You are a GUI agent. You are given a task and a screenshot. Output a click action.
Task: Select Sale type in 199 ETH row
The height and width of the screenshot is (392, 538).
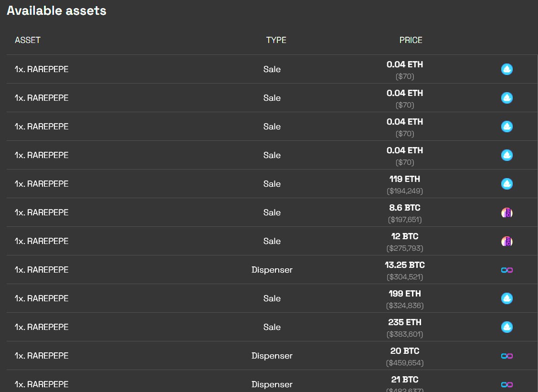point(272,298)
